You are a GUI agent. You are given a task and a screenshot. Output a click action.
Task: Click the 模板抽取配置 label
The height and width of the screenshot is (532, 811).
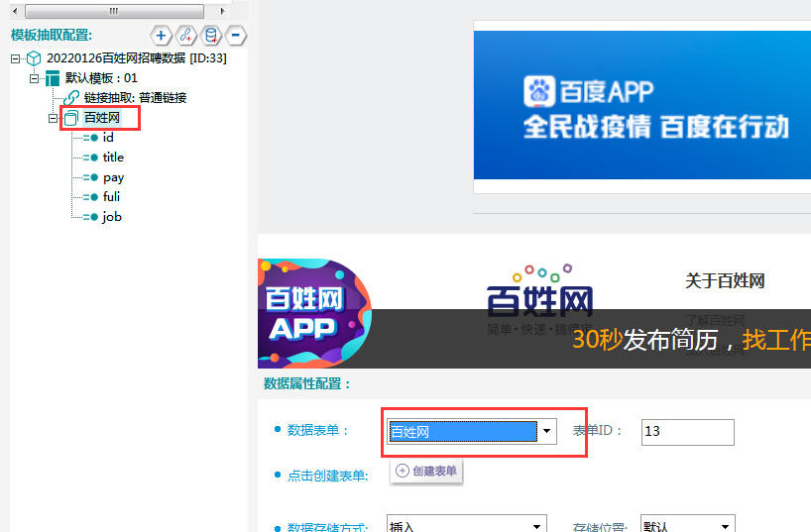52,35
